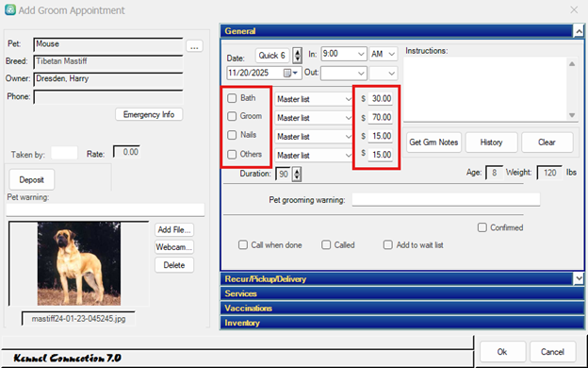
Task: Open the date dropdown arrow for 11/20/2025
Action: [x=296, y=73]
